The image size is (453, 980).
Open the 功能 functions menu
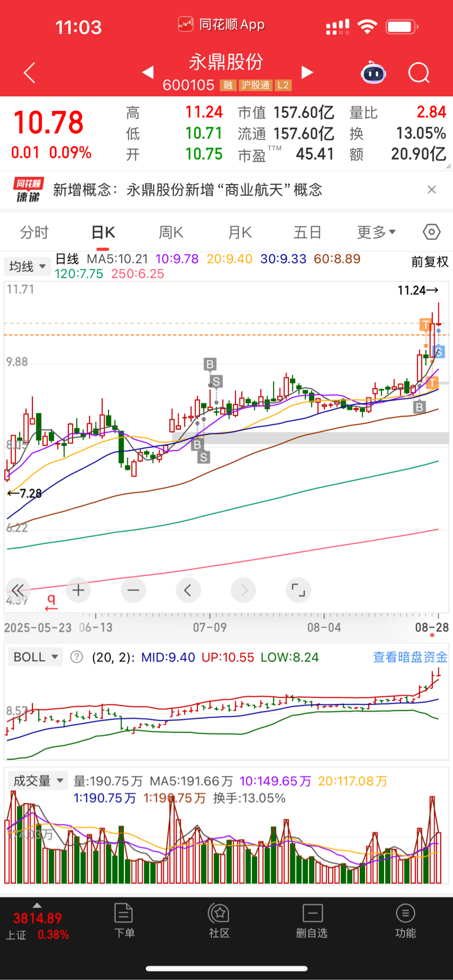(x=405, y=920)
